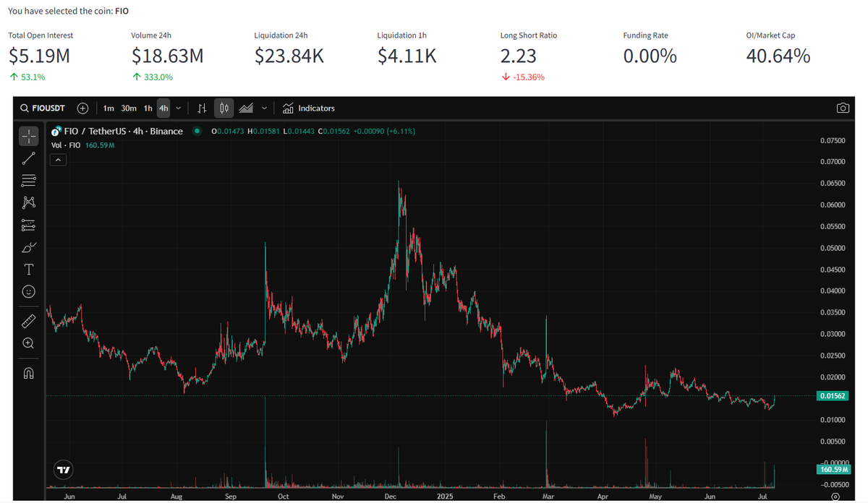This screenshot has height=503, width=868.
Task: Switch chart style to bars
Action: [203, 108]
